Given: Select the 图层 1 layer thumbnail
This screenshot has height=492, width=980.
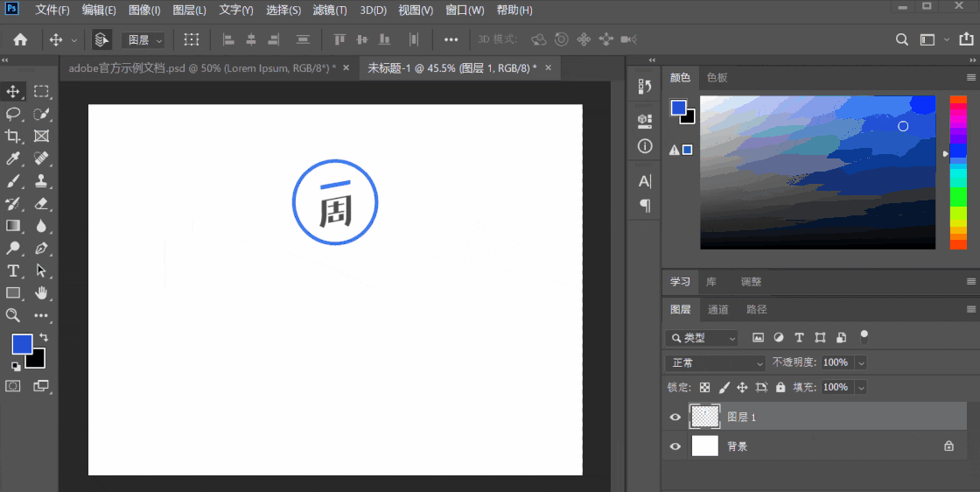Looking at the screenshot, I should pyautogui.click(x=704, y=417).
